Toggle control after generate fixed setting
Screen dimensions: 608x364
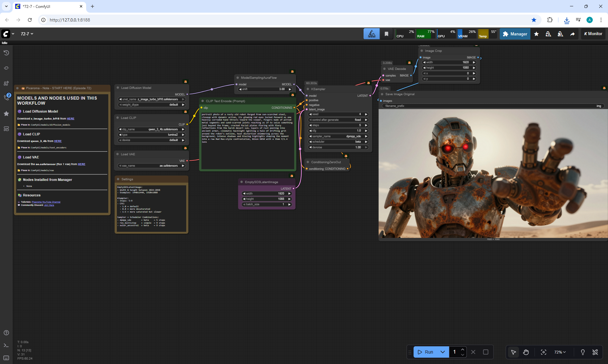tap(338, 120)
